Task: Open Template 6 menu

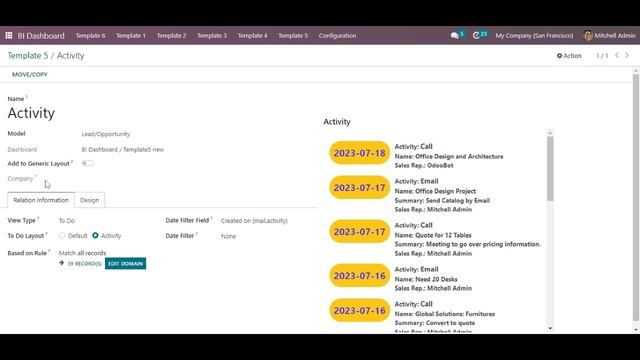Action: click(x=90, y=36)
